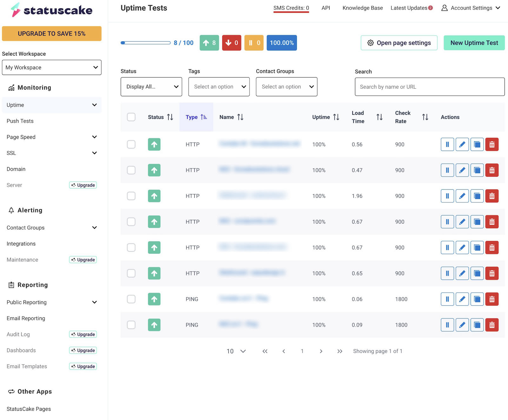Click the orange paused tests counter

point(254,43)
